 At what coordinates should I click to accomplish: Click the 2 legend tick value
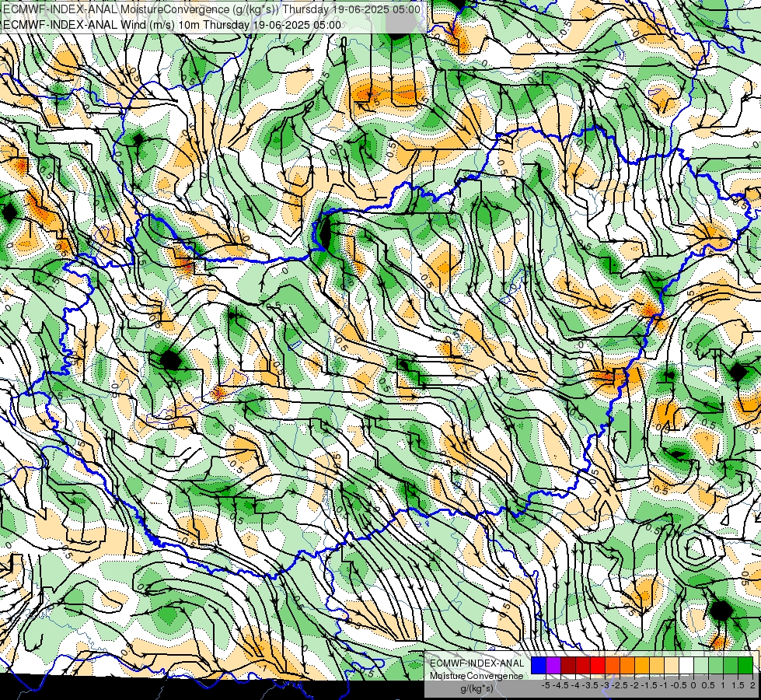pyautogui.click(x=752, y=685)
